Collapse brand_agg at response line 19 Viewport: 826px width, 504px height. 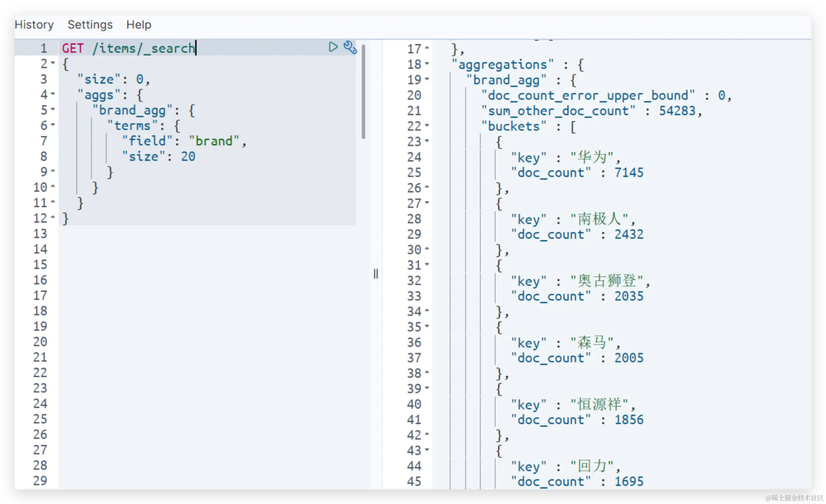pos(427,79)
